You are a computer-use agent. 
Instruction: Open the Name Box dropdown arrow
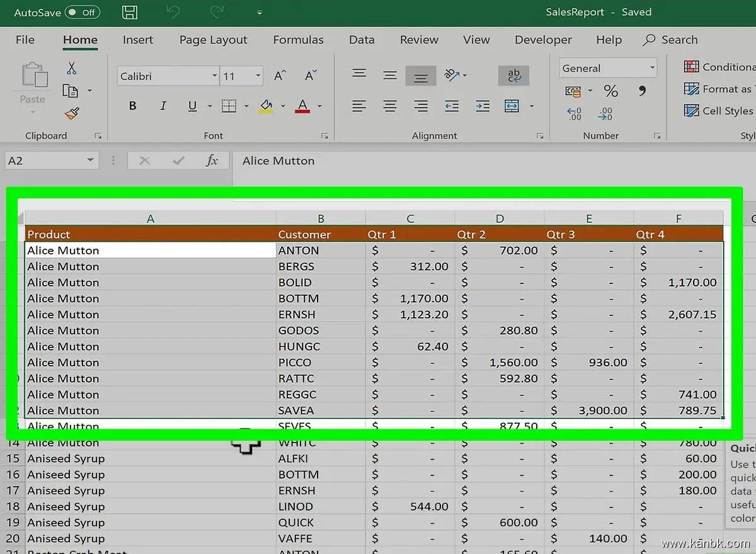point(91,161)
